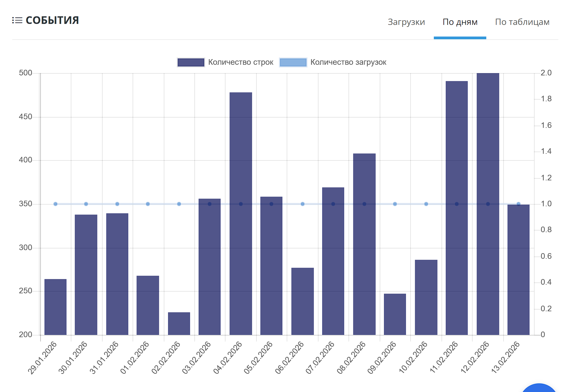Select the bar for 07.02.2026
Screen dimensions: 569x392
point(333,261)
